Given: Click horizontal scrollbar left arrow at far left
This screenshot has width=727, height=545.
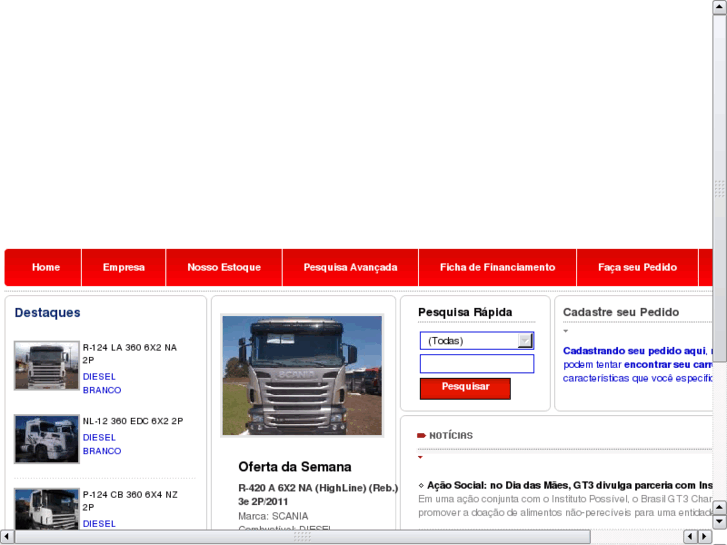Looking at the screenshot, I should [x=7, y=537].
